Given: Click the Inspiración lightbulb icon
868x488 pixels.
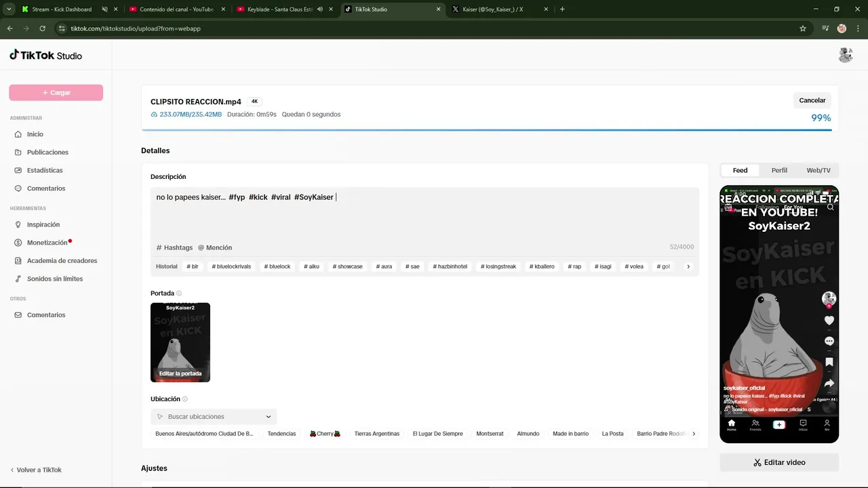Looking at the screenshot, I should pyautogui.click(x=18, y=224).
